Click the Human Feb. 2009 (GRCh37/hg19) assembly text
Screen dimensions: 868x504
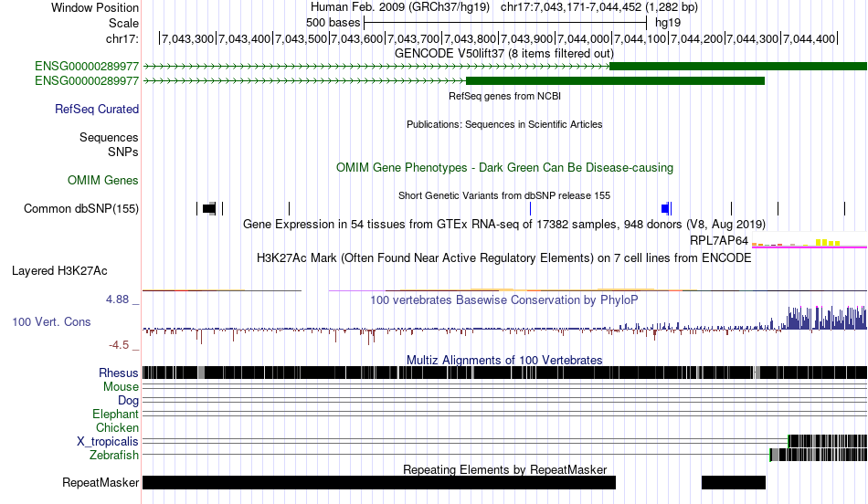pos(399,7)
